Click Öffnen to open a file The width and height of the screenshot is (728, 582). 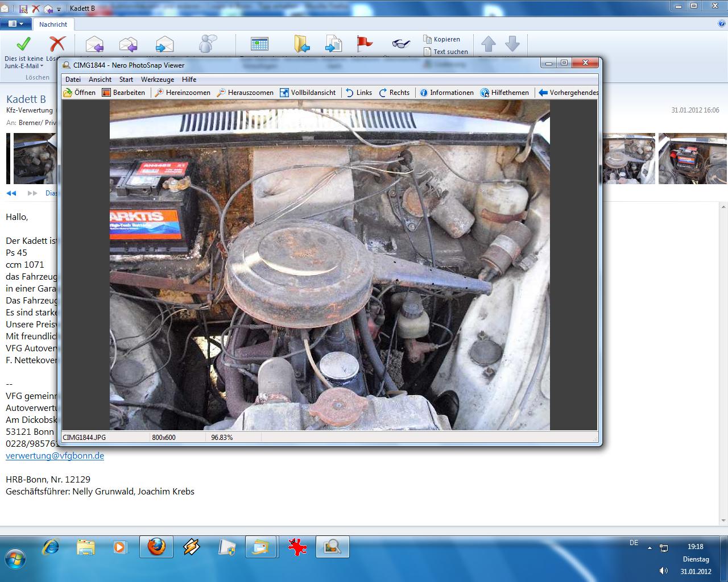pos(79,93)
